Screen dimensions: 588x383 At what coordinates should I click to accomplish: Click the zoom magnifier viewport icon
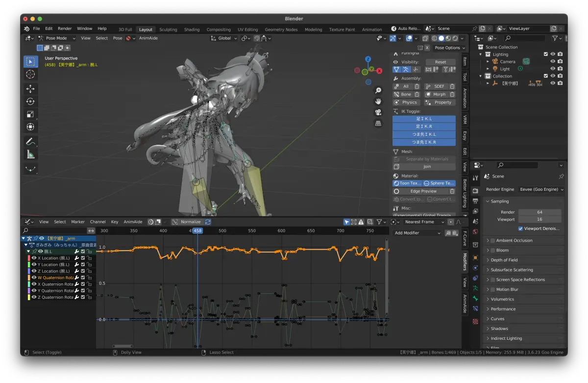[378, 91]
